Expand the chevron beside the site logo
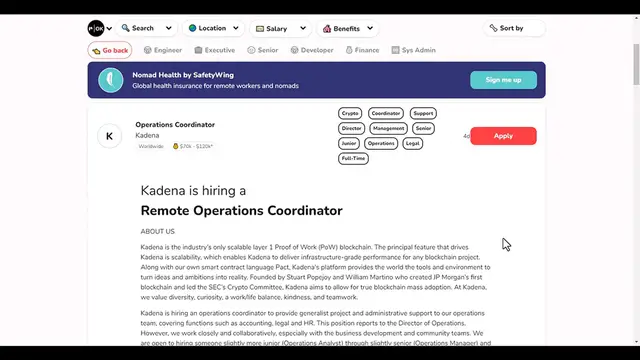Viewport: 640px width, 360px height. click(109, 29)
